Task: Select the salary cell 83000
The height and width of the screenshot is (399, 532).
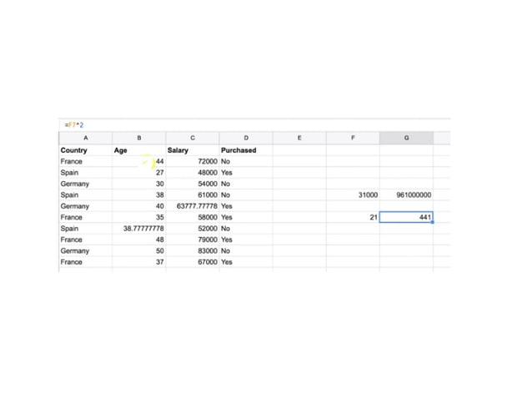Action: pos(192,250)
